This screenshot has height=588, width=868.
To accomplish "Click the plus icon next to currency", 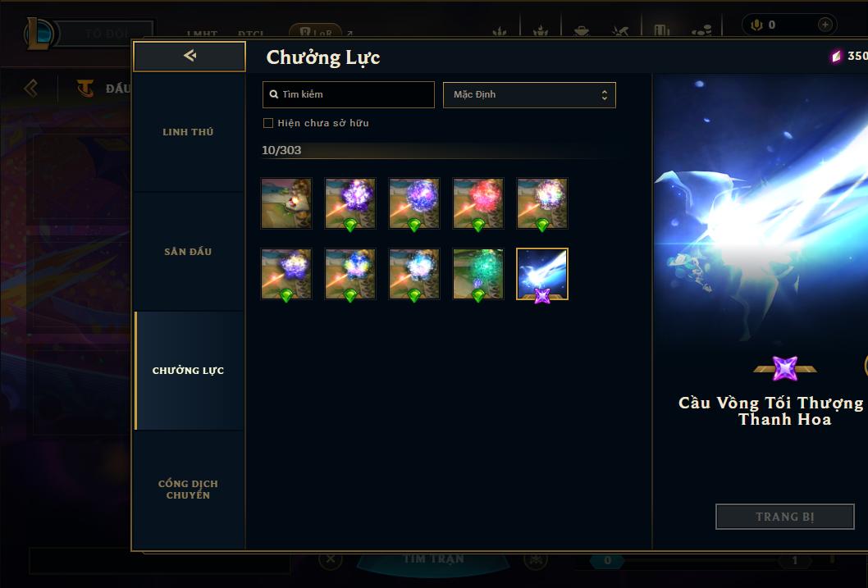I will tap(825, 25).
